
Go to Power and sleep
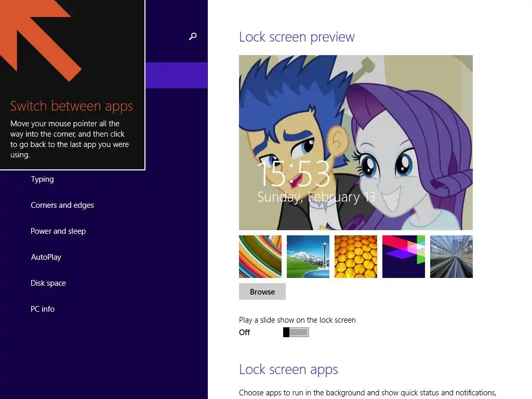58,231
